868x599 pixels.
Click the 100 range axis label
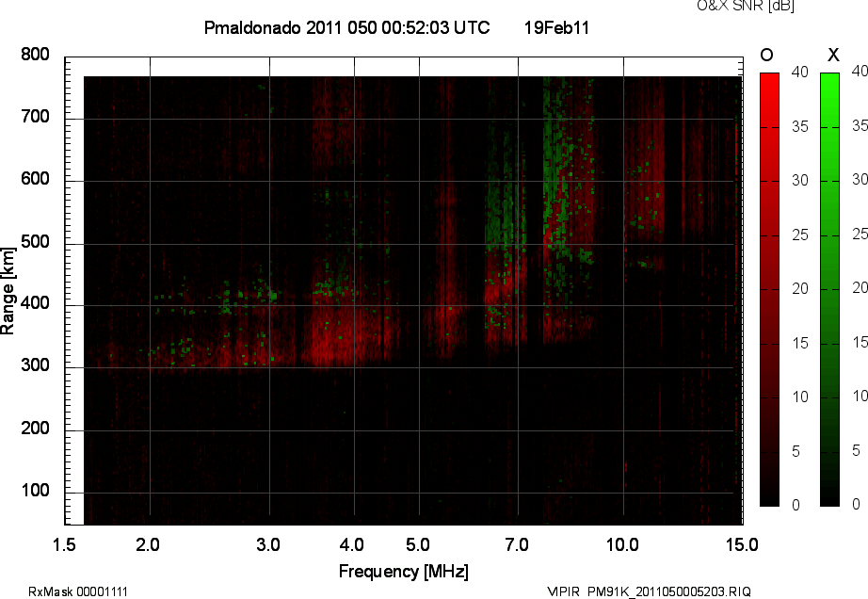[35, 491]
